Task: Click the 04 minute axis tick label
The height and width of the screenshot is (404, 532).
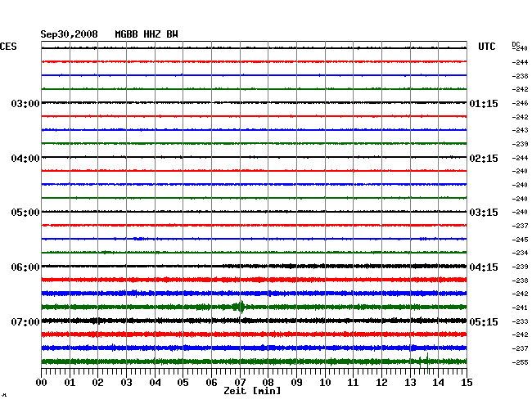Action: 155,382
